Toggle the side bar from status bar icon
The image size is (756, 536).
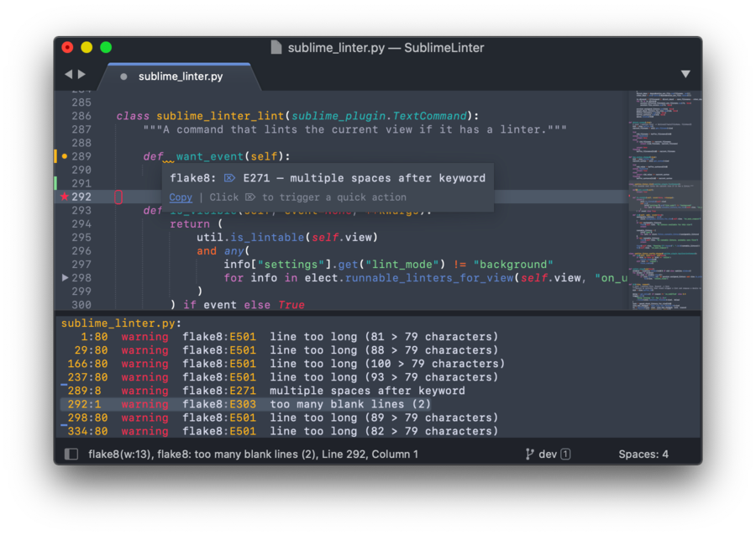click(71, 455)
